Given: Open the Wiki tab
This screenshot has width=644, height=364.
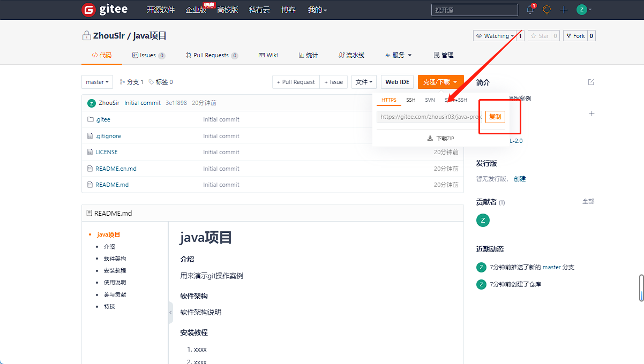Looking at the screenshot, I should pyautogui.click(x=268, y=55).
